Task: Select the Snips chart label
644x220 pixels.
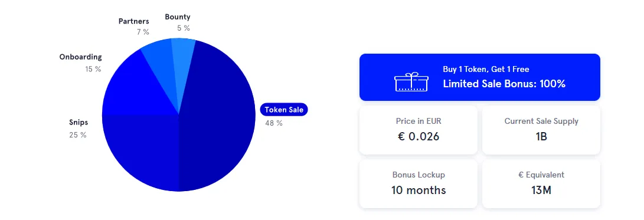Action: (79, 122)
